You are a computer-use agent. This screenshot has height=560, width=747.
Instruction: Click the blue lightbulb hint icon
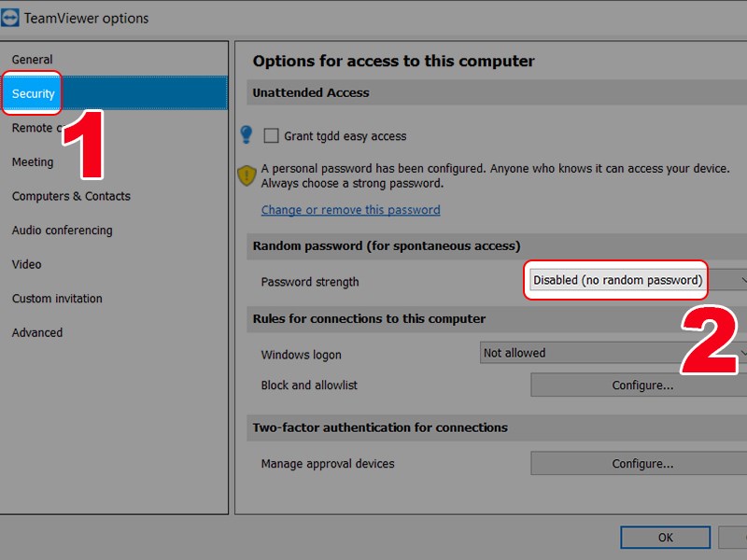[247, 135]
